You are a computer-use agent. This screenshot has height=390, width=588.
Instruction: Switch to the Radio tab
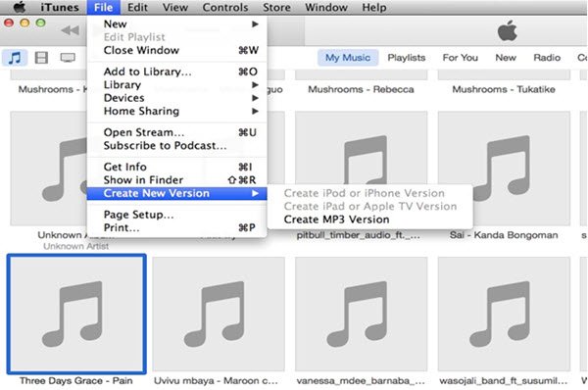pyautogui.click(x=547, y=58)
